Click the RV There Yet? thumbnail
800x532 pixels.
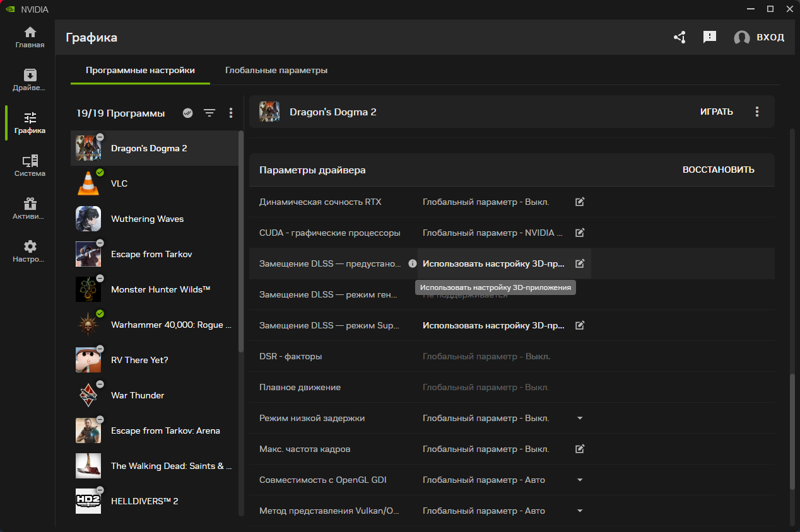coord(88,360)
